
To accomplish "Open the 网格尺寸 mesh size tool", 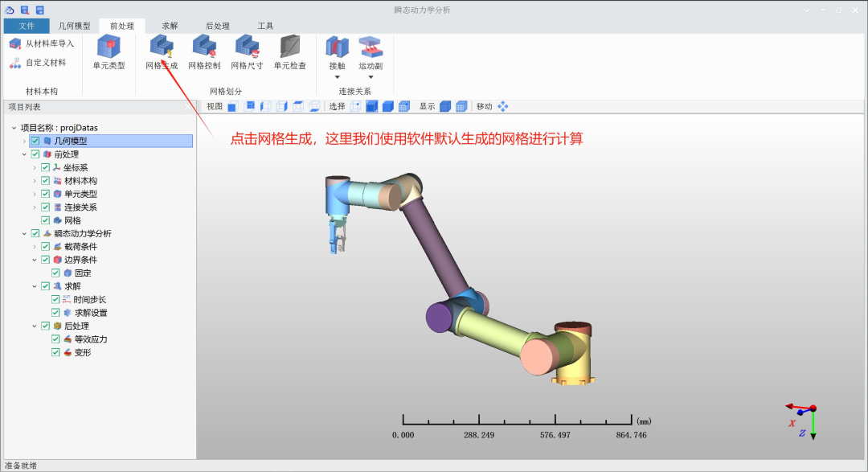I will pos(247,47).
